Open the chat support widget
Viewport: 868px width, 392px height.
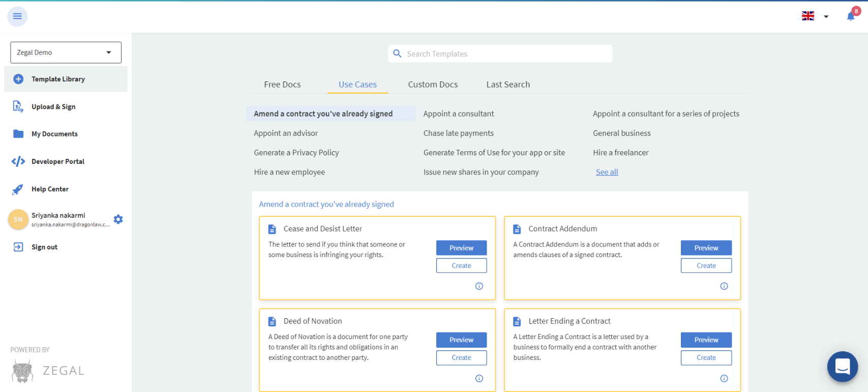click(843, 367)
